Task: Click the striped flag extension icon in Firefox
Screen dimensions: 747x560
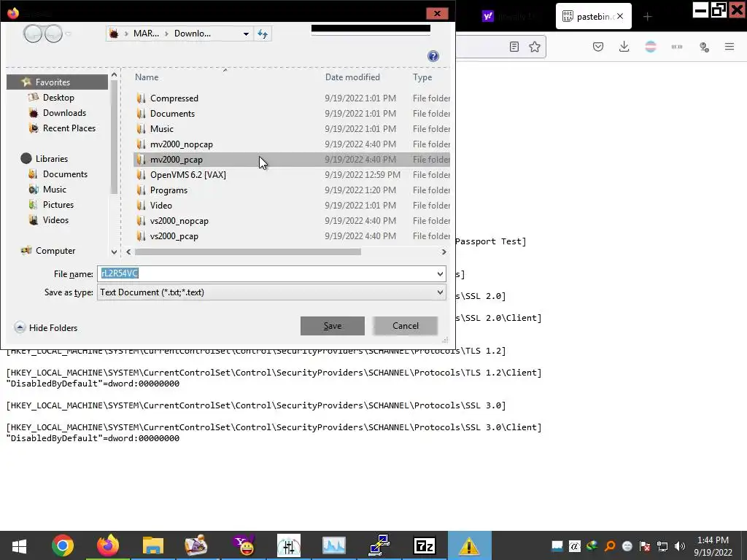Action: pyautogui.click(x=650, y=47)
